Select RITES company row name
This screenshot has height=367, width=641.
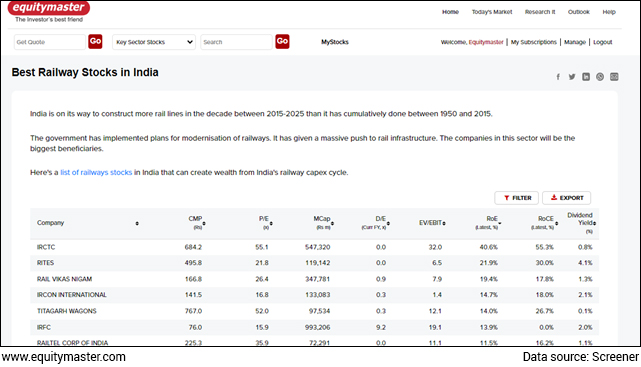pos(45,263)
